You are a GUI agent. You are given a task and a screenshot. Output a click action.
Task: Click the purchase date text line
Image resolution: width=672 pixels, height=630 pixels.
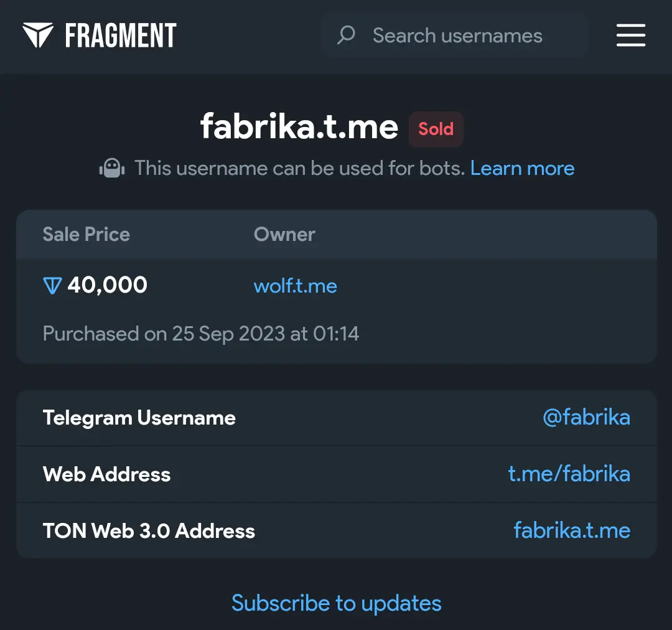pyautogui.click(x=200, y=334)
